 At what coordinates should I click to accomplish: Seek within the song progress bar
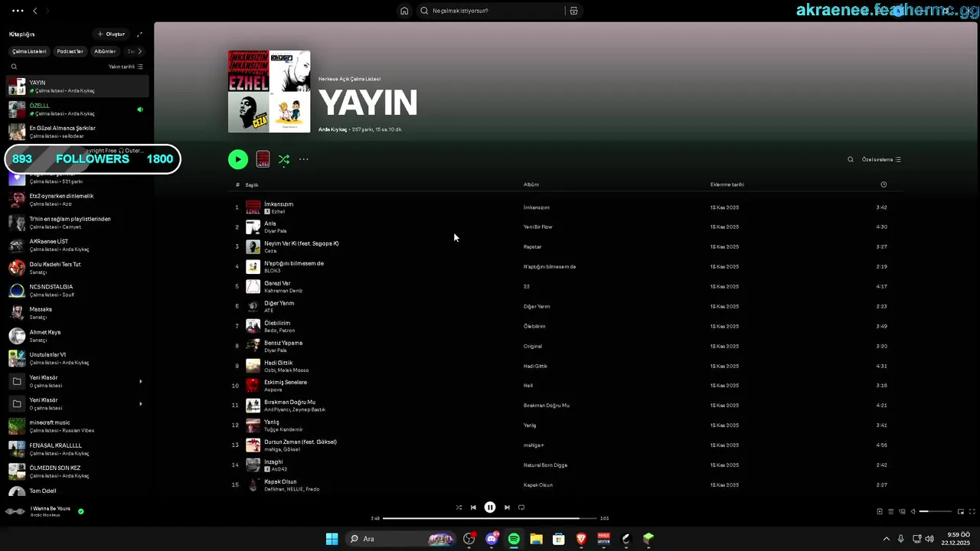click(489, 518)
